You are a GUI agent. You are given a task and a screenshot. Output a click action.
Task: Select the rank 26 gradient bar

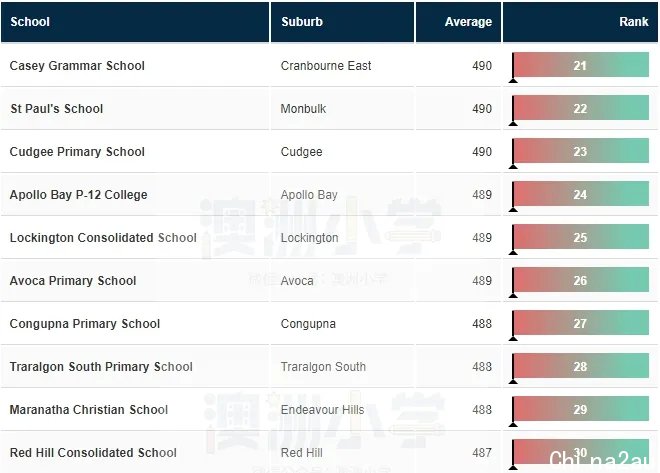[x=581, y=280]
